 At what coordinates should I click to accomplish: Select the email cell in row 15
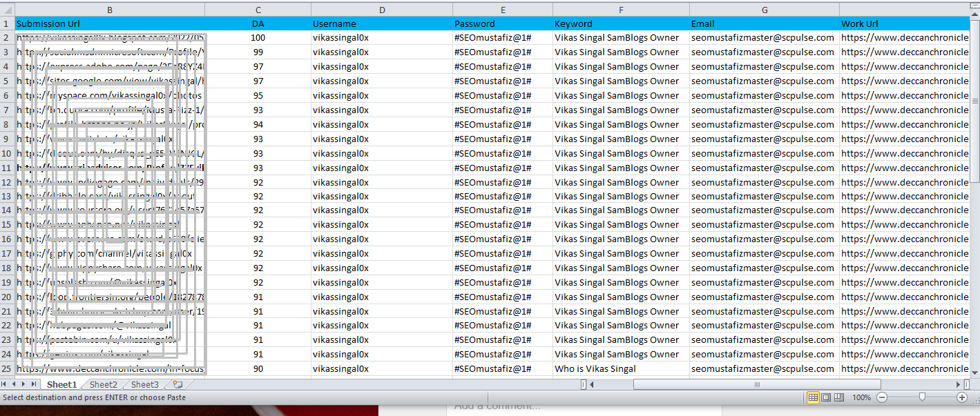tap(765, 224)
